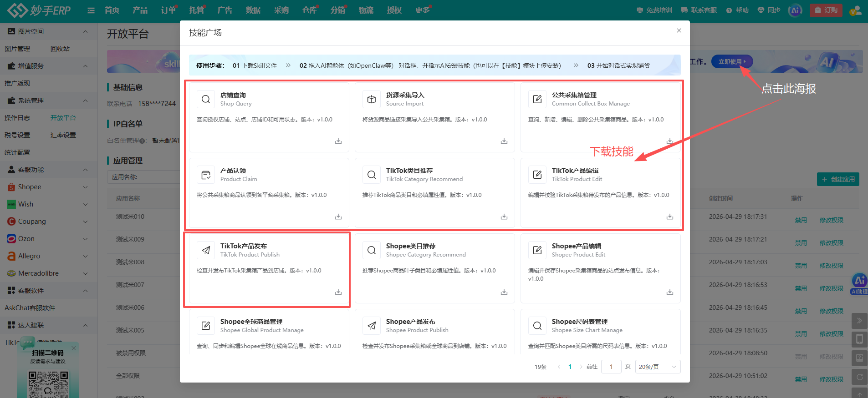Open the 免费培训 link

654,10
